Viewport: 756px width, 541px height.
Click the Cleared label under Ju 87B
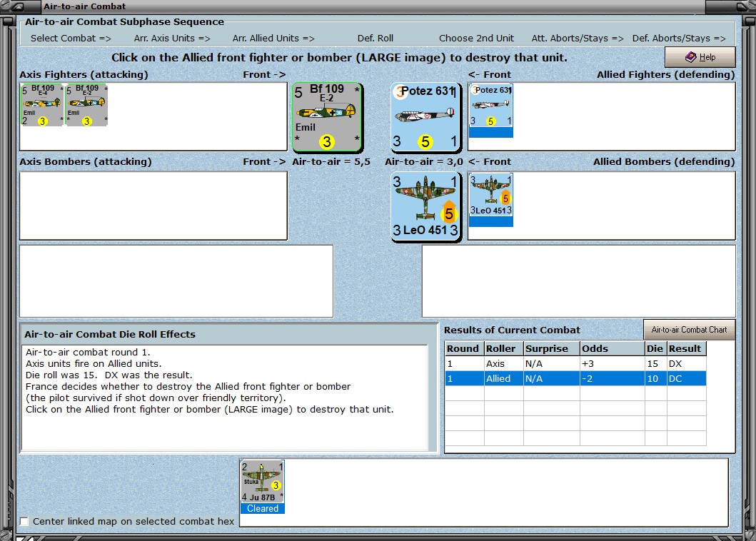(262, 508)
